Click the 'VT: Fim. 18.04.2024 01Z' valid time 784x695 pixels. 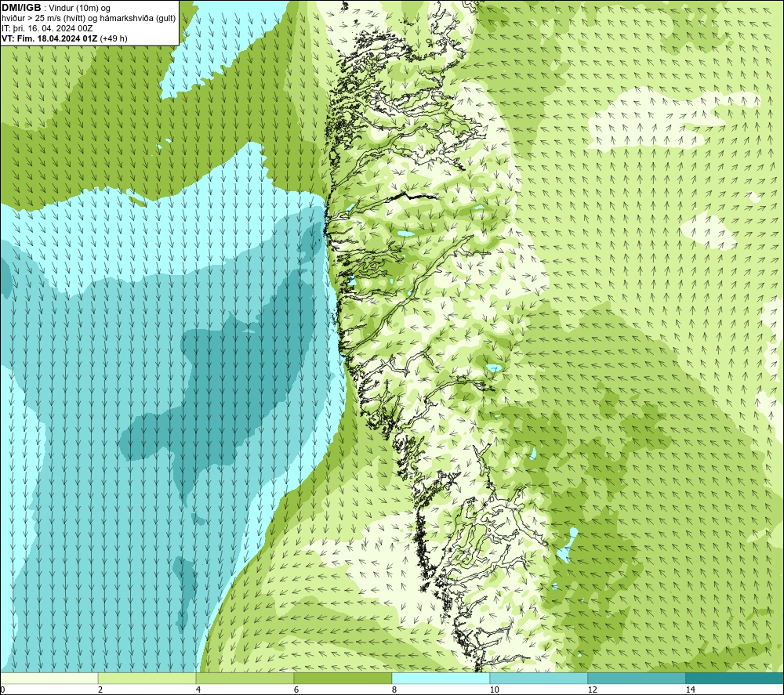50,38
